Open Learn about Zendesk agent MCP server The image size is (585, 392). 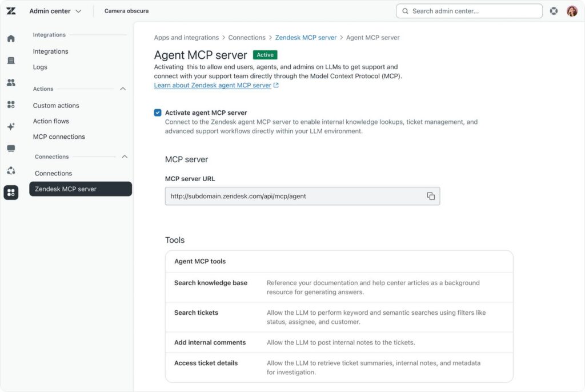(213, 85)
